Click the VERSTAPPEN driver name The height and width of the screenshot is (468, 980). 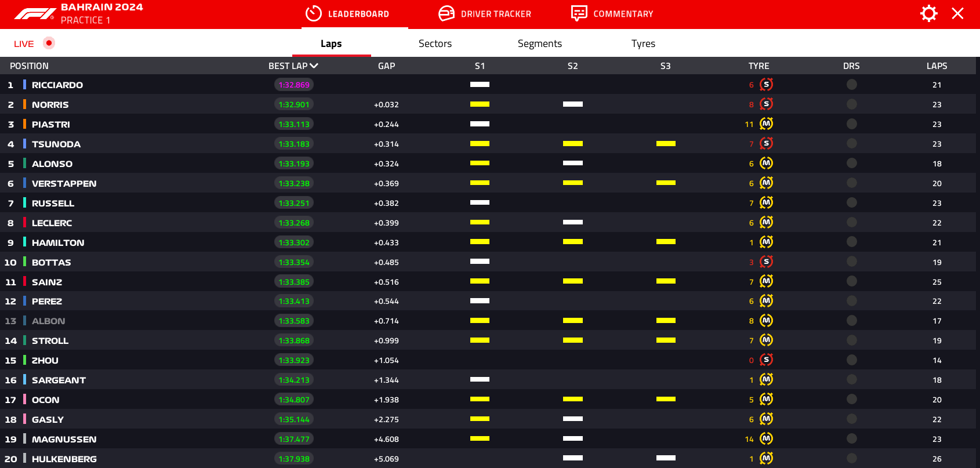coord(64,183)
